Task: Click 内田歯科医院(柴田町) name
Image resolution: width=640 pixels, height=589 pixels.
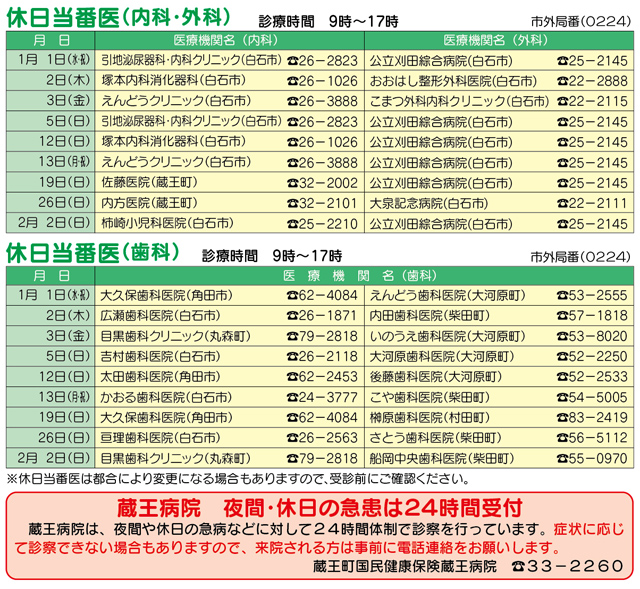Action: tap(429, 316)
